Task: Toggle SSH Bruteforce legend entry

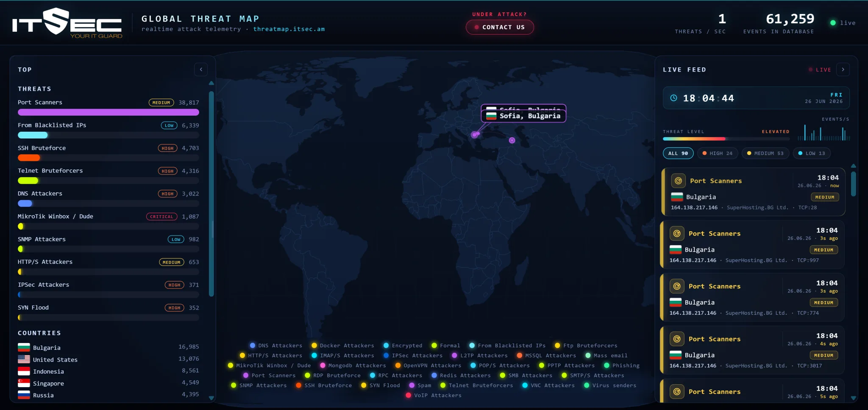Action: (324, 385)
